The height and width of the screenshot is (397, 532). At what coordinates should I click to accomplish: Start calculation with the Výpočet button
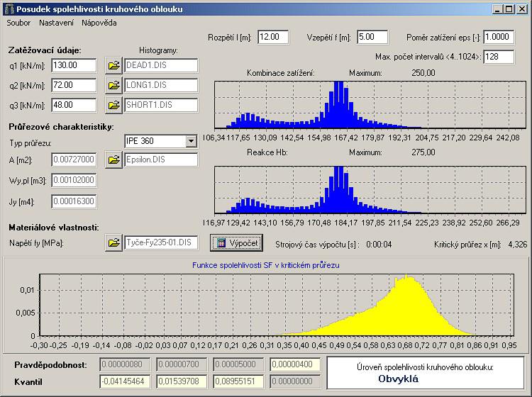[236, 242]
